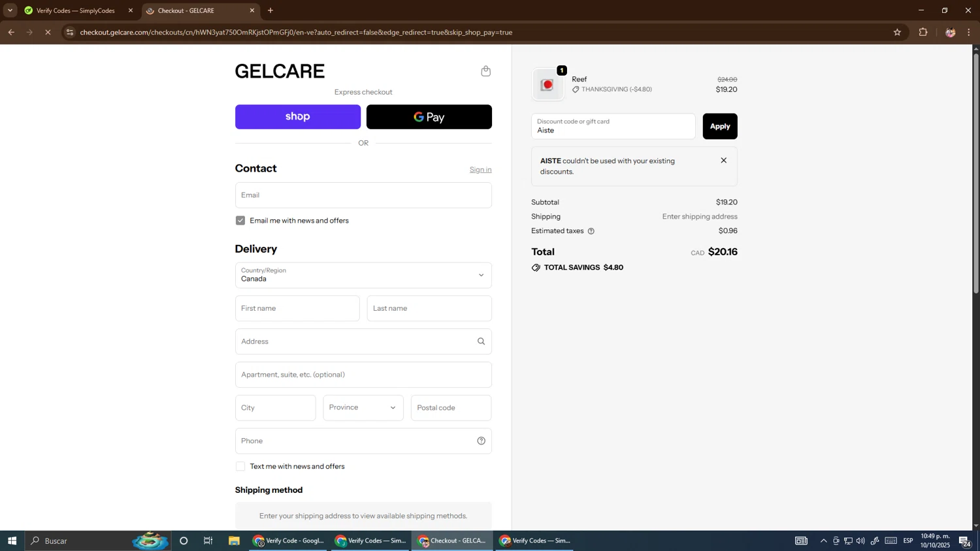Image resolution: width=980 pixels, height=551 pixels.
Task: Click the Reef product thumbnail
Action: (547, 85)
